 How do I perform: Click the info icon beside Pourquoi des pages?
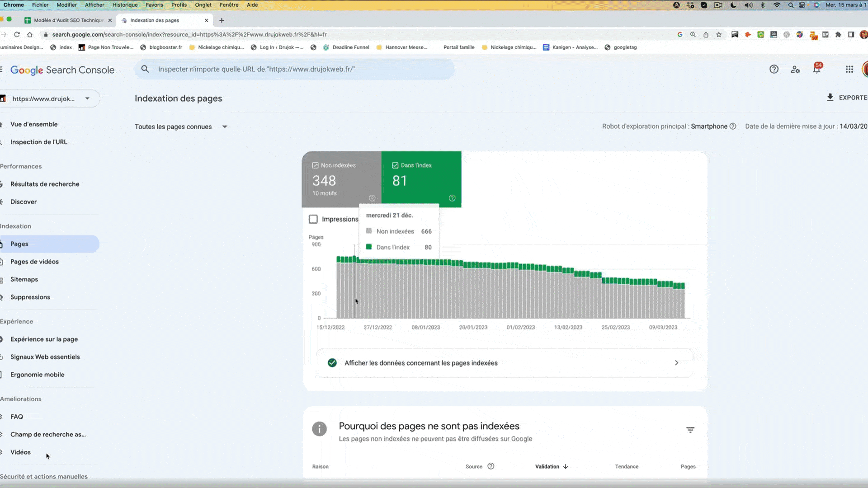319,429
